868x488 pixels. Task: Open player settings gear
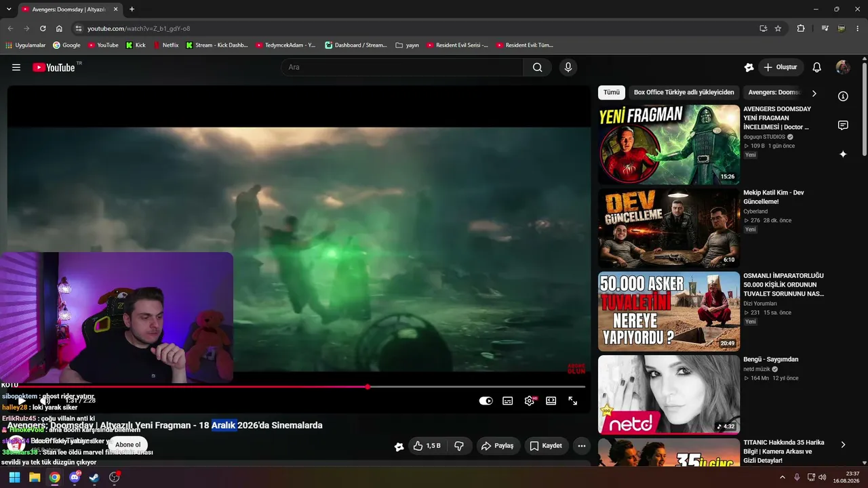(530, 401)
